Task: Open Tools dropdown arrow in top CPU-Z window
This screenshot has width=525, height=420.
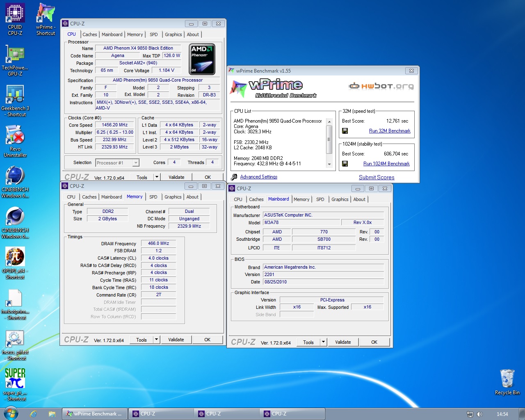Action: click(x=157, y=177)
